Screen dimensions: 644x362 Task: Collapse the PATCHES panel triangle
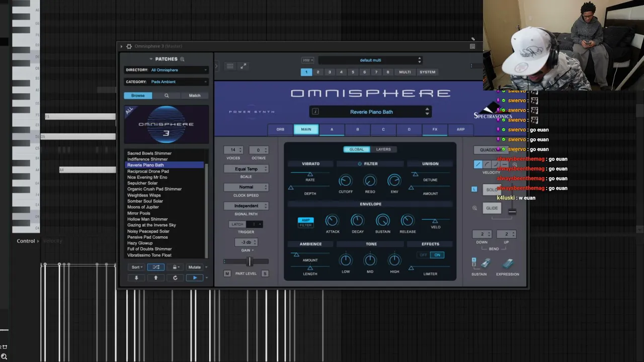tap(151, 59)
